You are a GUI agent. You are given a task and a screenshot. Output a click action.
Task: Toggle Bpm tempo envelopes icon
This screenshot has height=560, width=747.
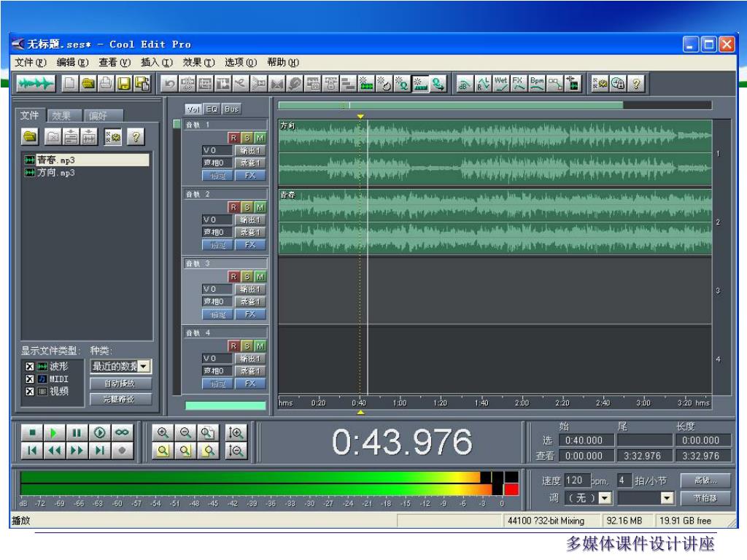[537, 84]
